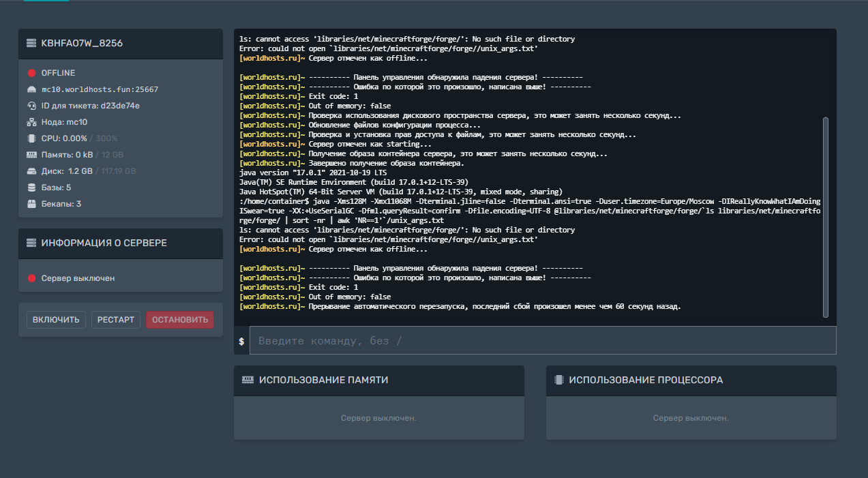Click the Бекапы: 3 entry
This screenshot has height=478, width=868.
point(61,204)
